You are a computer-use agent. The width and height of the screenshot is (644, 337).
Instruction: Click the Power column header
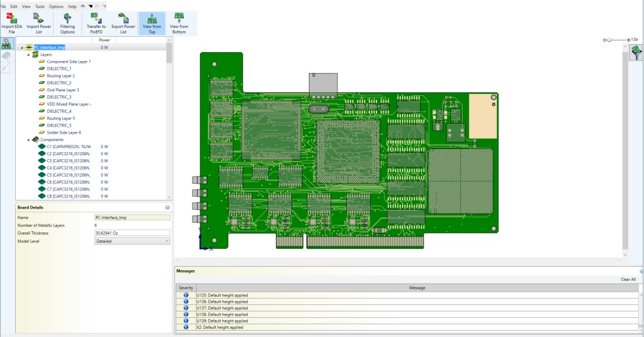(104, 40)
